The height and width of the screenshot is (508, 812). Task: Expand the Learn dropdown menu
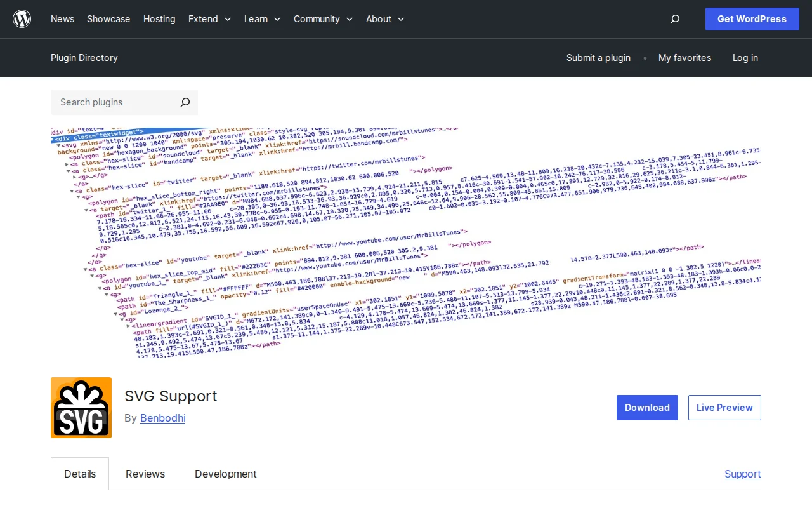pyautogui.click(x=262, y=19)
